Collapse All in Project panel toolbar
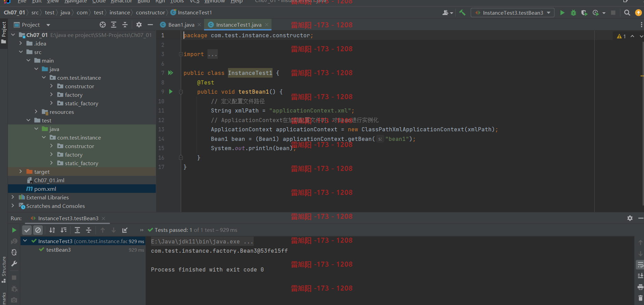The height and width of the screenshot is (305, 644). pos(125,25)
